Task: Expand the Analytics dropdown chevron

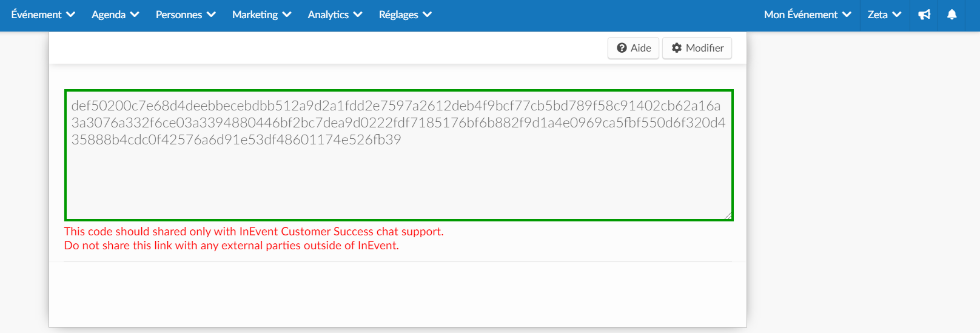Action: coord(358,15)
